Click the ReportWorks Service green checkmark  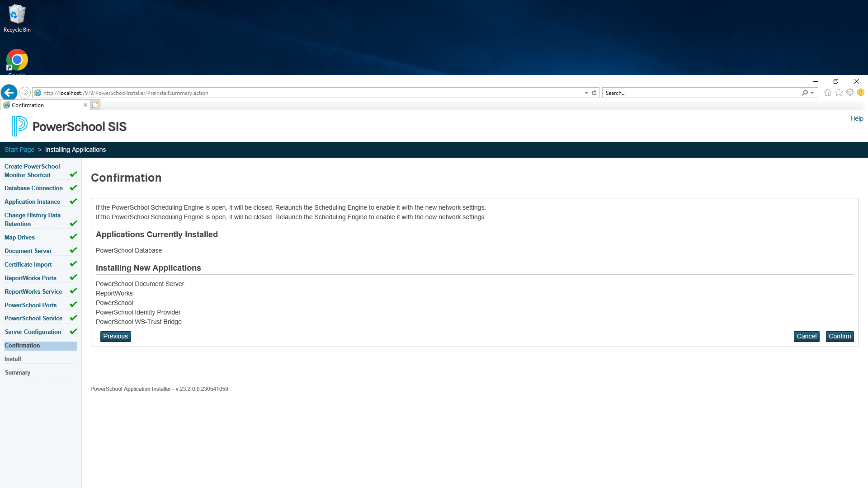tap(73, 291)
